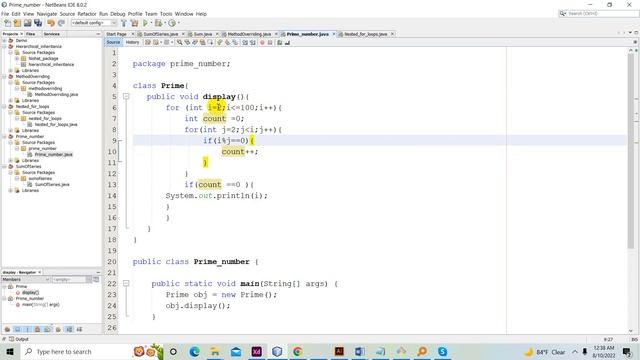This screenshot has width=640, height=360.
Task: Select main(String[] args) in the Navigator
Action: point(40,304)
